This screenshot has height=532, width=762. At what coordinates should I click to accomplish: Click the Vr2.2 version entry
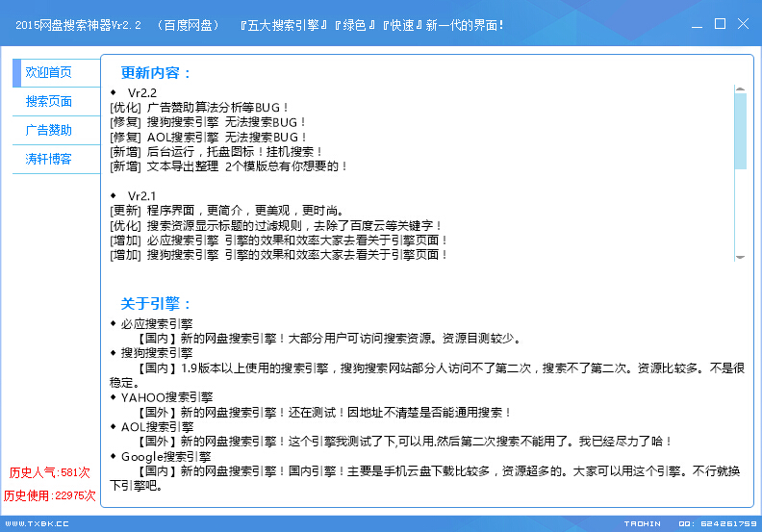[141, 92]
